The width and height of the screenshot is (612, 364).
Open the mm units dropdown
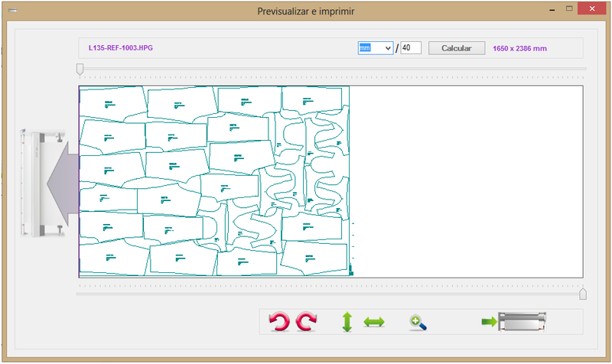pos(376,48)
